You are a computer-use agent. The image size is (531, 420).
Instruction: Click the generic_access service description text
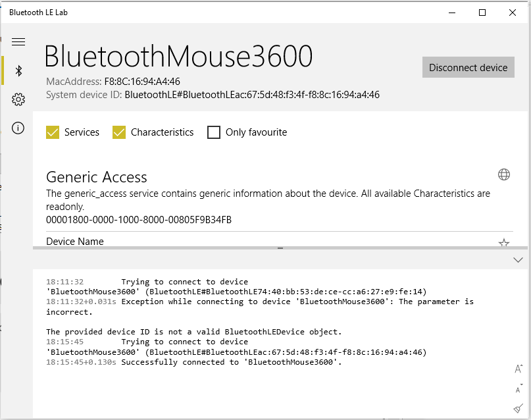coord(268,200)
